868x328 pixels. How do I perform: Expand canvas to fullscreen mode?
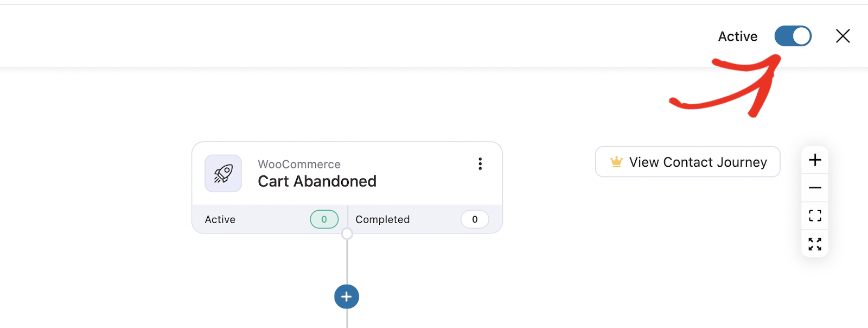pos(815,244)
